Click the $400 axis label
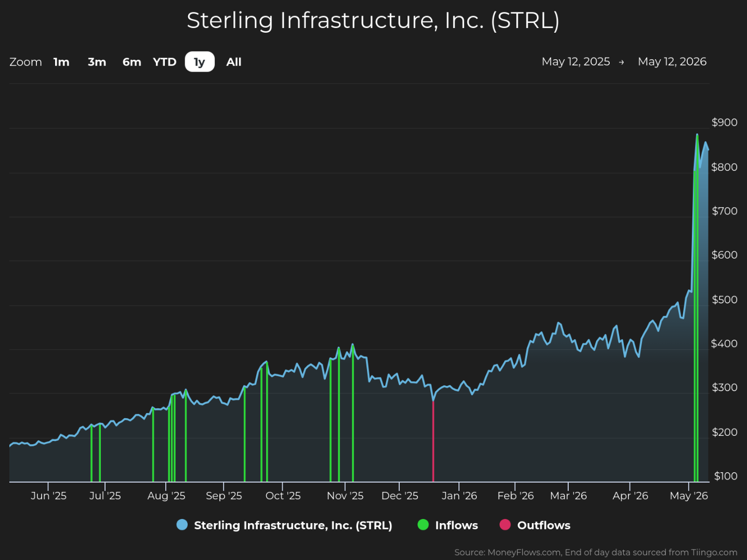 click(x=724, y=343)
